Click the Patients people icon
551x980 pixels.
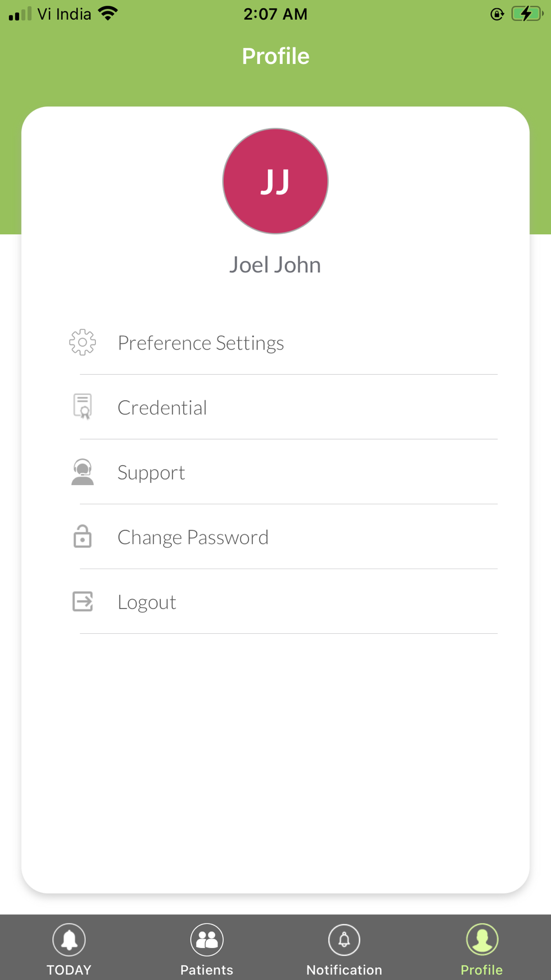pos(207,940)
